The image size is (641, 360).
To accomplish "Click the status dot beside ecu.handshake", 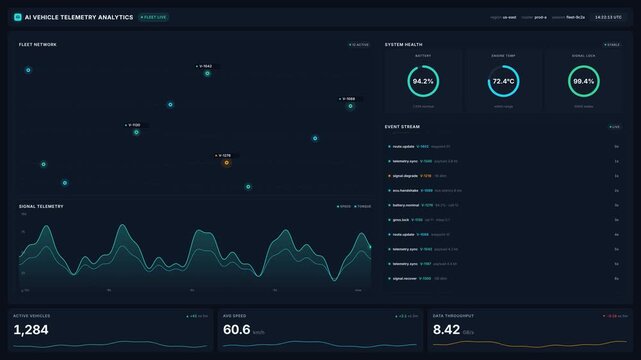I will [x=389, y=190].
